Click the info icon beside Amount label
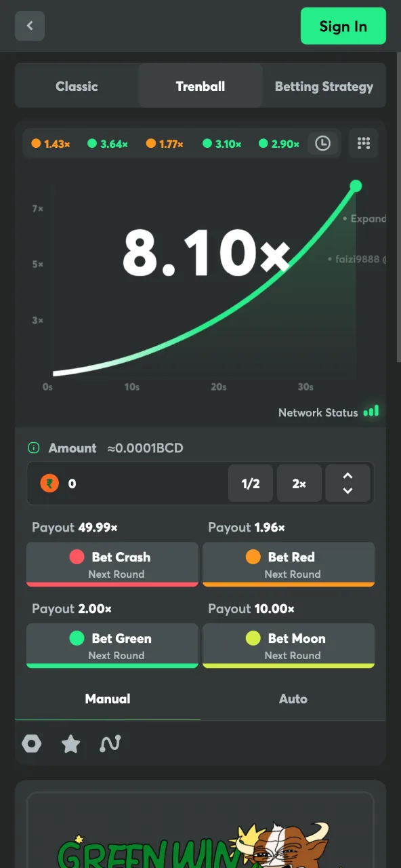The image size is (401, 868). [x=33, y=448]
